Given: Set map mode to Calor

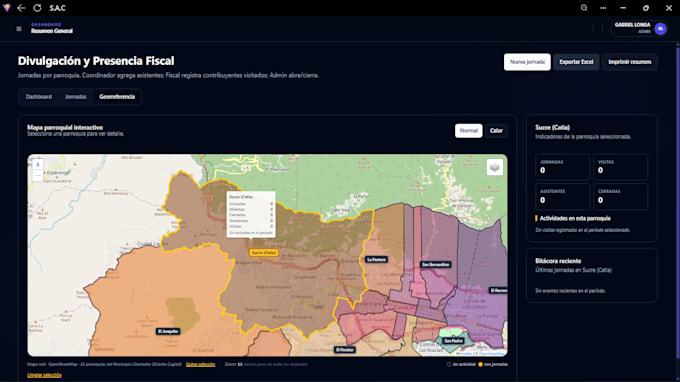Looking at the screenshot, I should [496, 131].
